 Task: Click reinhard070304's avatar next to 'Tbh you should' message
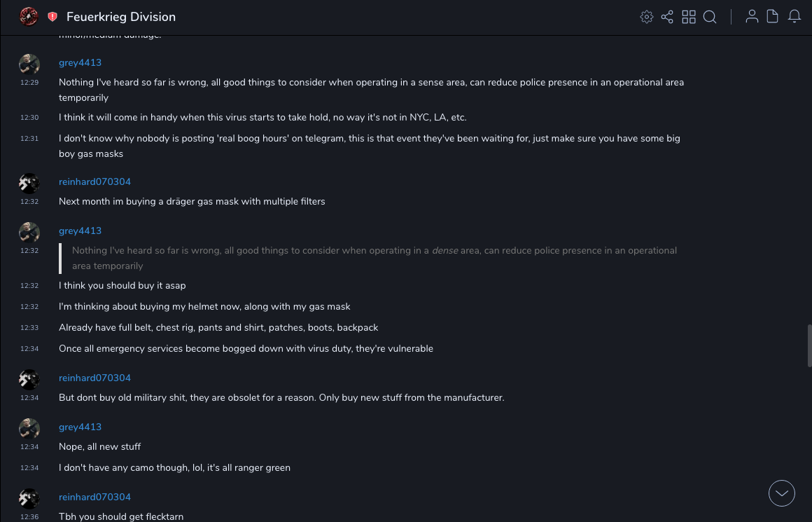tap(29, 499)
